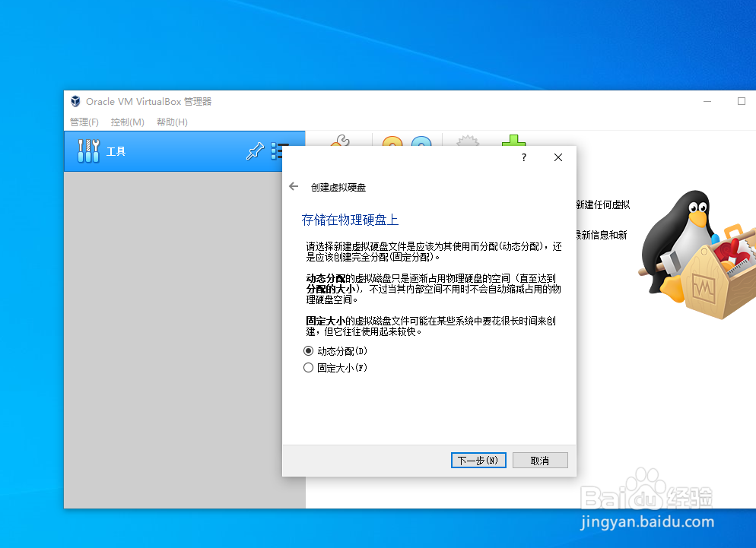Click the 创建虚拟硬盘 dialog title
Viewport: 756px width, 548px height.
pos(338,187)
